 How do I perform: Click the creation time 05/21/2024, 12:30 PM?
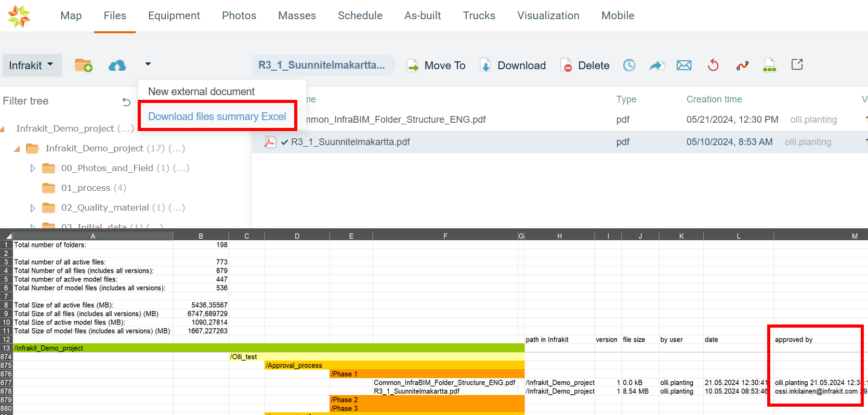tap(732, 120)
